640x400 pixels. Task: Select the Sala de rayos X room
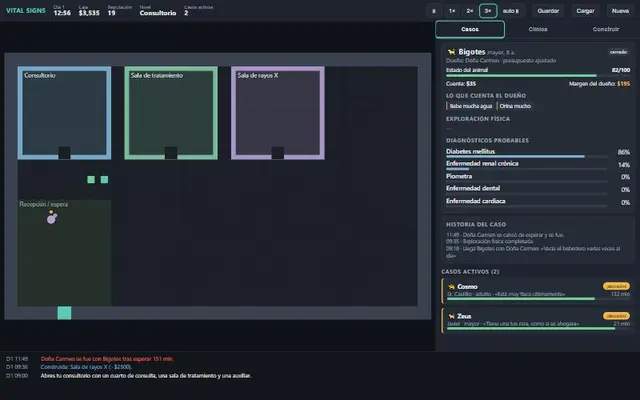click(x=278, y=113)
